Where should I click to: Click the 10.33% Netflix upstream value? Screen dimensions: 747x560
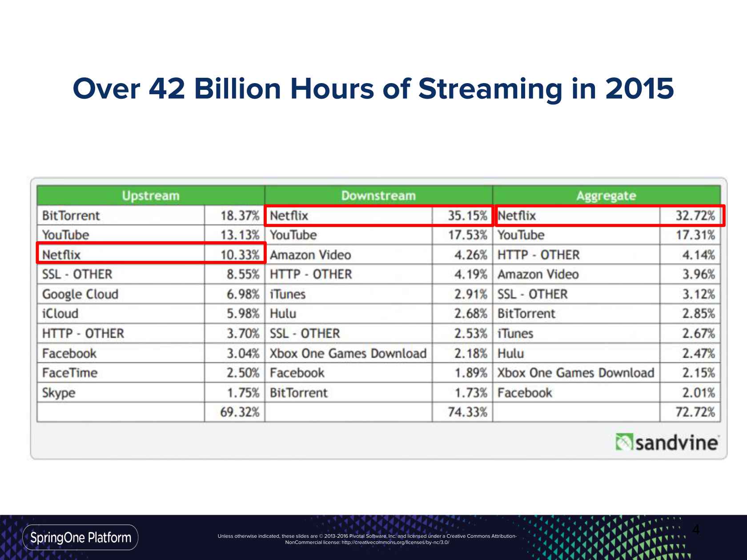tap(240, 255)
